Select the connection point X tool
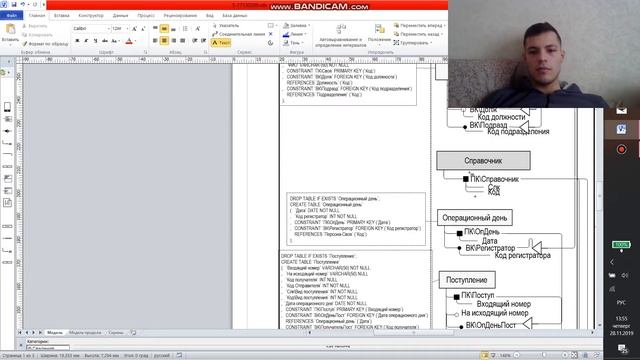This screenshot has width=640, height=360. click(271, 34)
